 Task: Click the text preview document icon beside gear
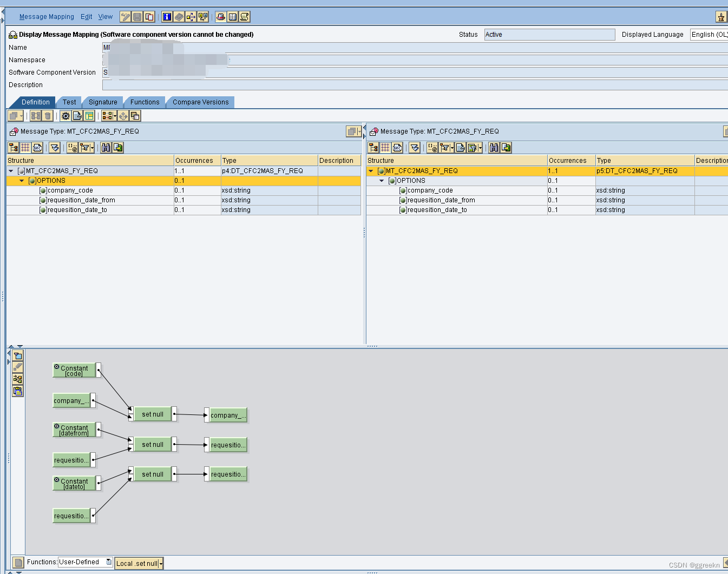[77, 116]
